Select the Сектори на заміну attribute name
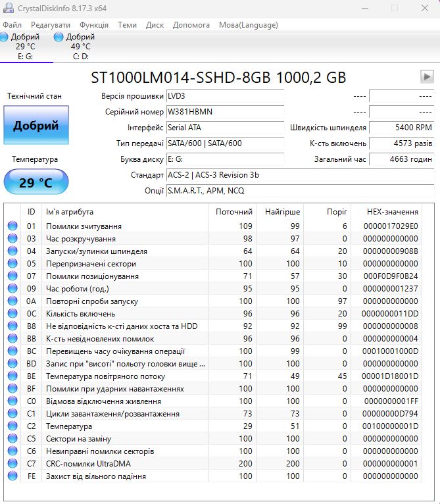This screenshot has width=440, height=504. [78, 439]
